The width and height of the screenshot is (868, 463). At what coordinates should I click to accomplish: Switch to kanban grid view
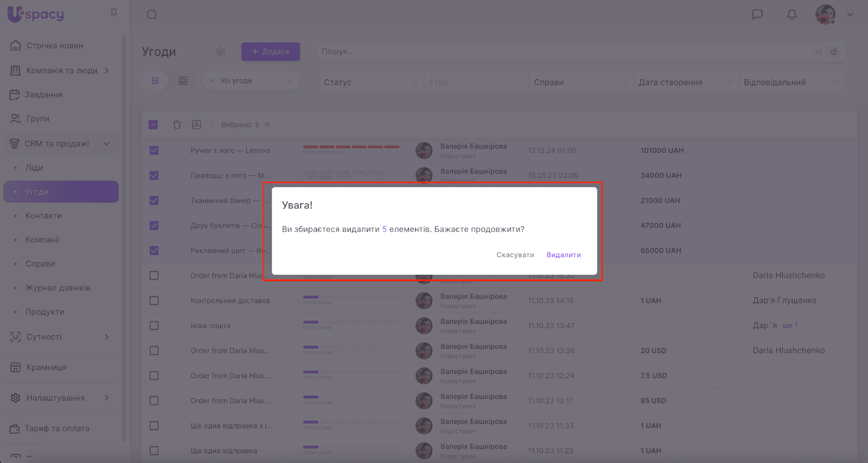point(183,81)
